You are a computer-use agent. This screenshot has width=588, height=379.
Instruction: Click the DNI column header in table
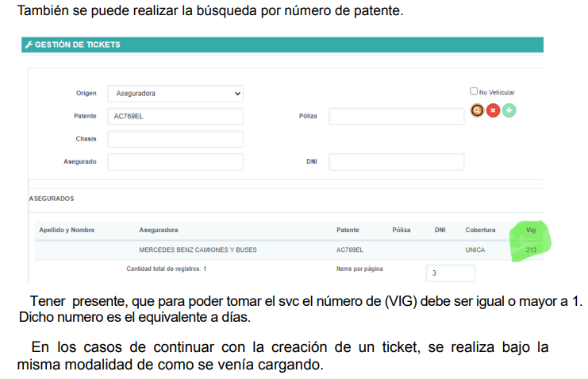[x=440, y=230]
